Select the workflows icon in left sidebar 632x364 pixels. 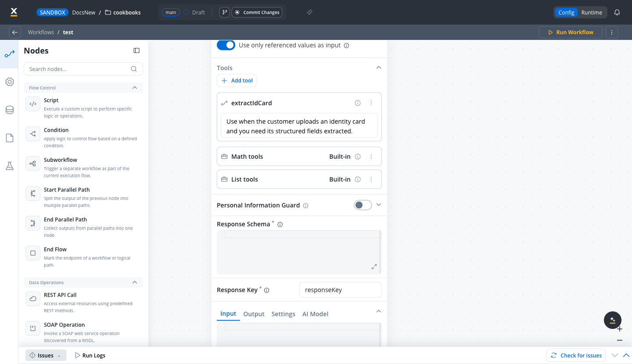(9, 54)
